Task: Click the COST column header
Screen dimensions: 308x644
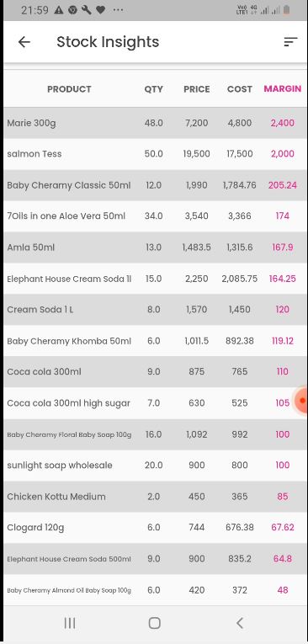Action: pos(240,89)
